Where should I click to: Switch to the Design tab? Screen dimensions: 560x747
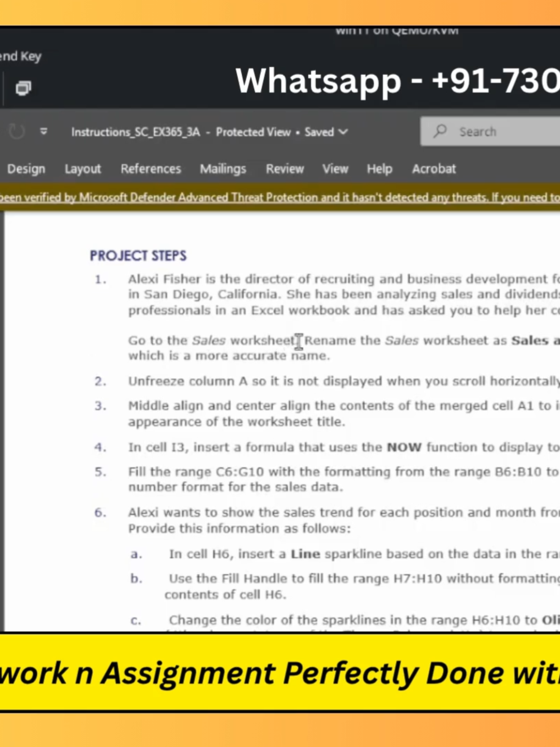coord(26,169)
